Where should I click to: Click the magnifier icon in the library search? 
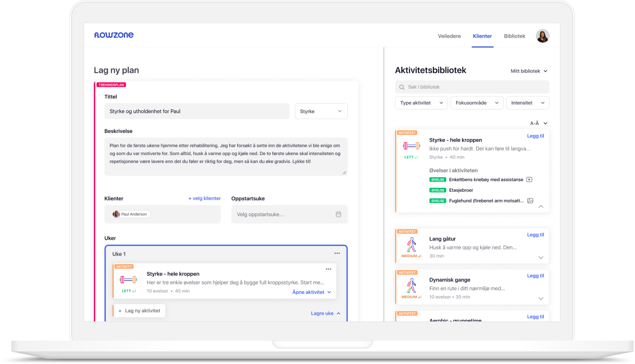[x=402, y=87]
